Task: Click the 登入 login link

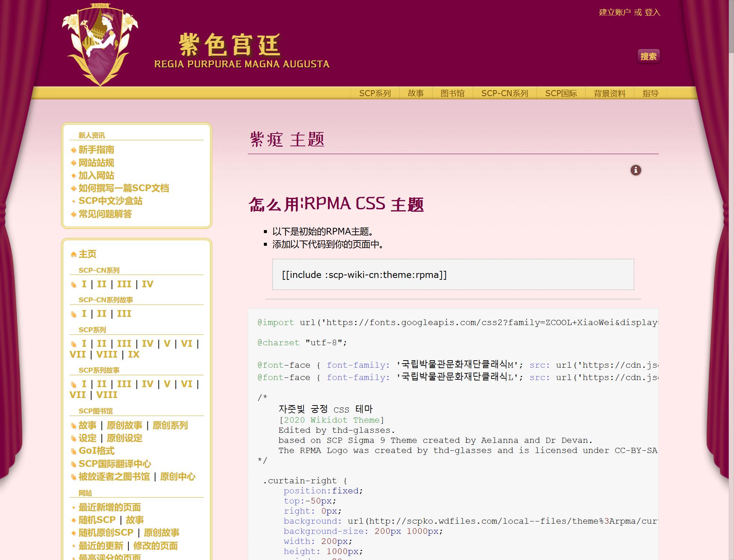Action: click(x=652, y=12)
